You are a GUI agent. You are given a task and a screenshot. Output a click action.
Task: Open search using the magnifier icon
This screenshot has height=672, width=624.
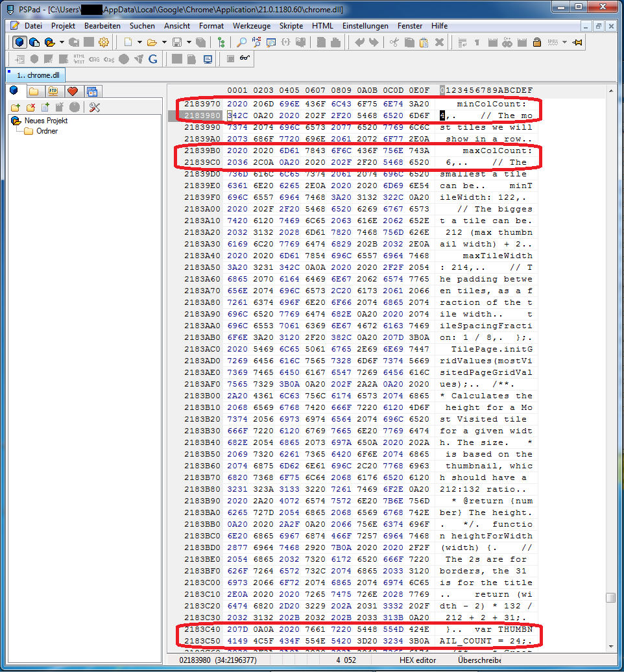[241, 41]
